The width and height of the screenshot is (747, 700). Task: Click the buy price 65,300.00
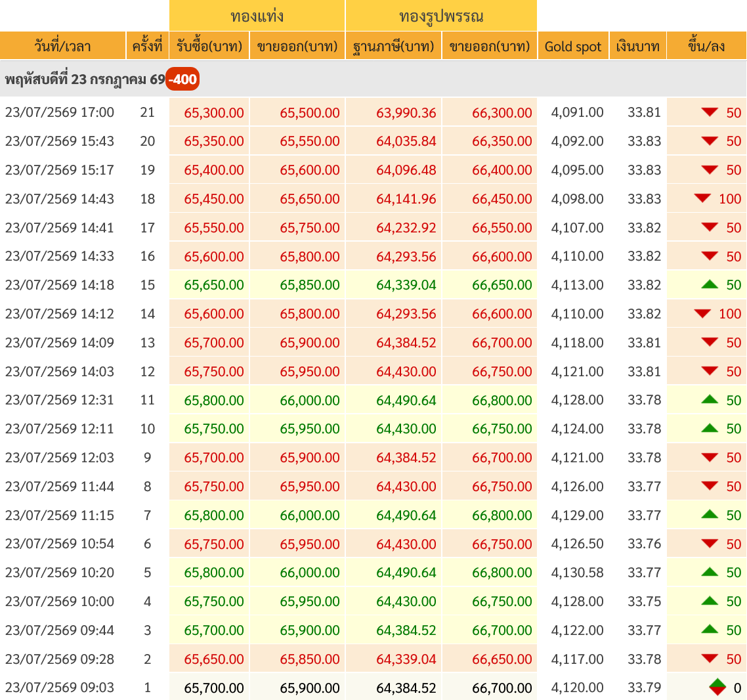(214, 113)
